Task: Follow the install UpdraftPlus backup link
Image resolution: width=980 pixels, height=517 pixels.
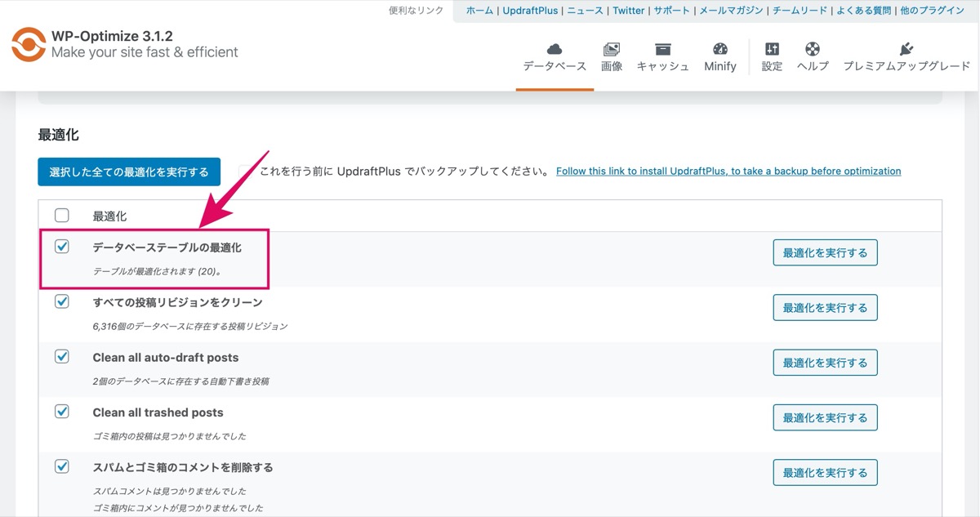Action: [x=728, y=172]
